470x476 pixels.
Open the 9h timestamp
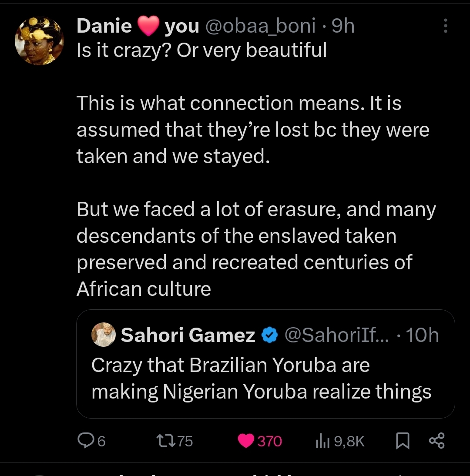(343, 27)
